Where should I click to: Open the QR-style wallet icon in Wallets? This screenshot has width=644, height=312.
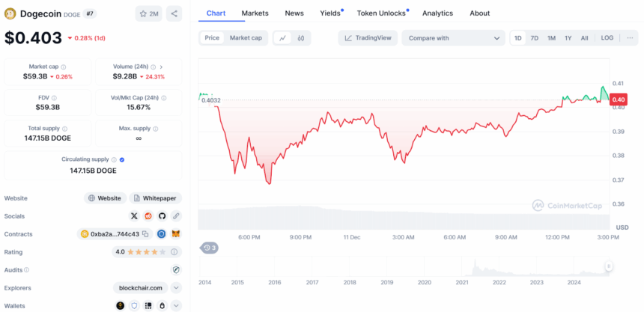coord(148,306)
